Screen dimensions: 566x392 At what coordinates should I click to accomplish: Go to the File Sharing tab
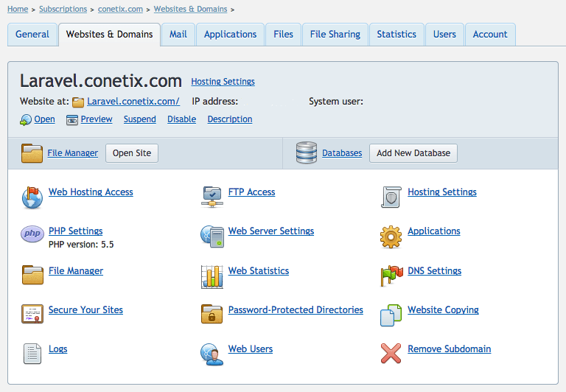(x=335, y=35)
